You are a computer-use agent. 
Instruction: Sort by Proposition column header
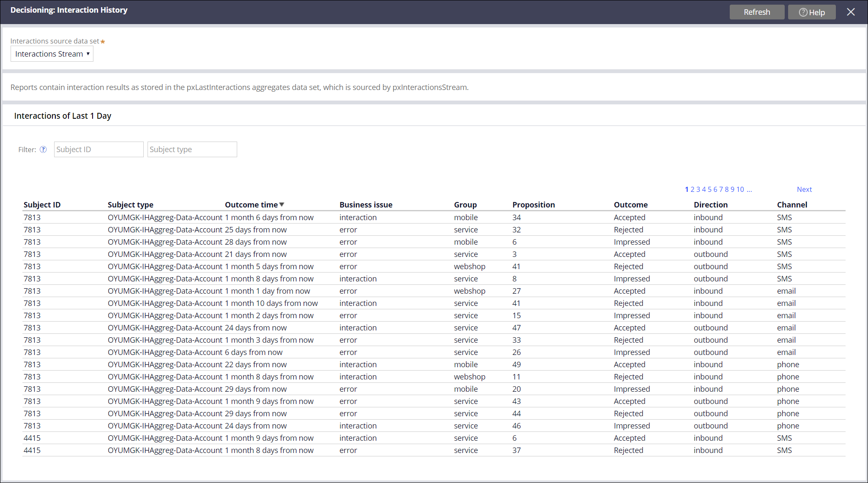click(533, 205)
